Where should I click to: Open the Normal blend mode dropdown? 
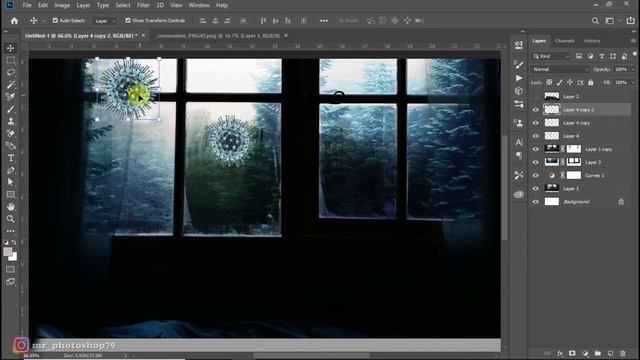point(560,69)
